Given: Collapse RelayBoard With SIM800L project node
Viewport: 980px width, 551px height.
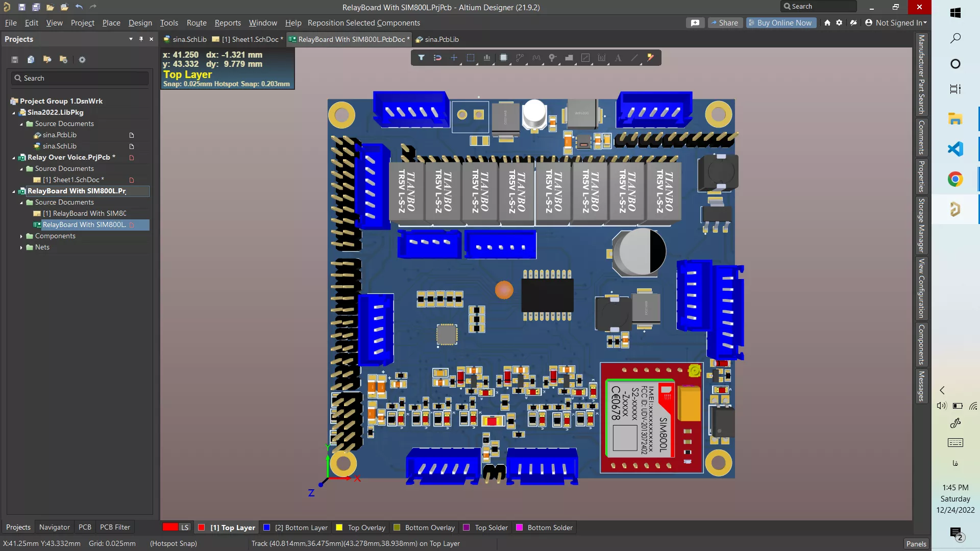Looking at the screenshot, I should pos(14,191).
